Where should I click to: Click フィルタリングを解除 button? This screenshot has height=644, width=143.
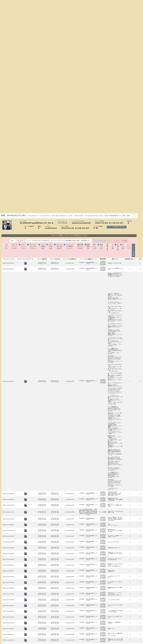click(120, 241)
